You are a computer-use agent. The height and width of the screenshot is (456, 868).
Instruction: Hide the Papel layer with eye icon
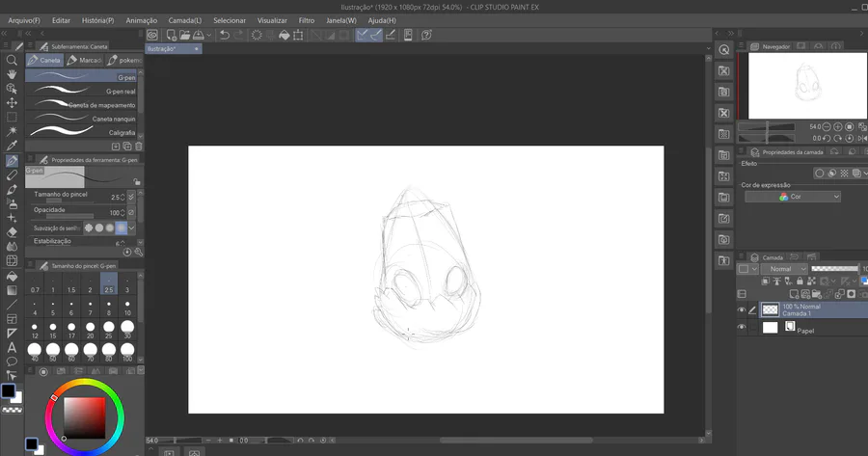[x=742, y=327]
